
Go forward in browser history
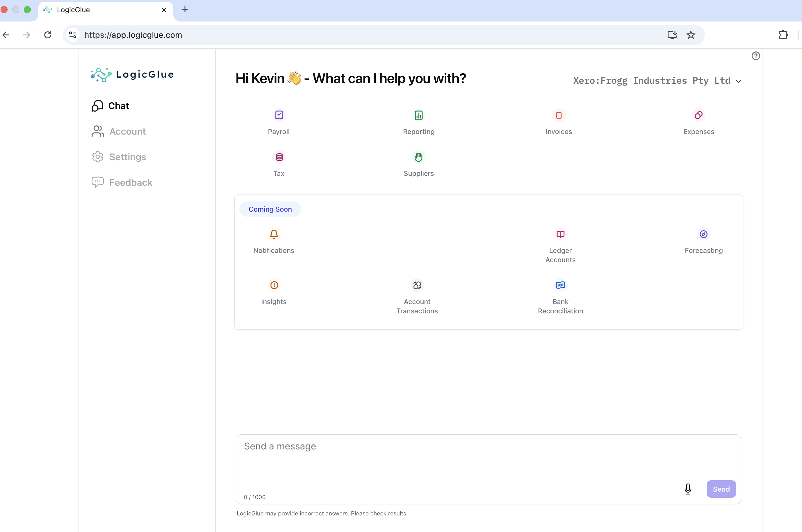[26, 35]
